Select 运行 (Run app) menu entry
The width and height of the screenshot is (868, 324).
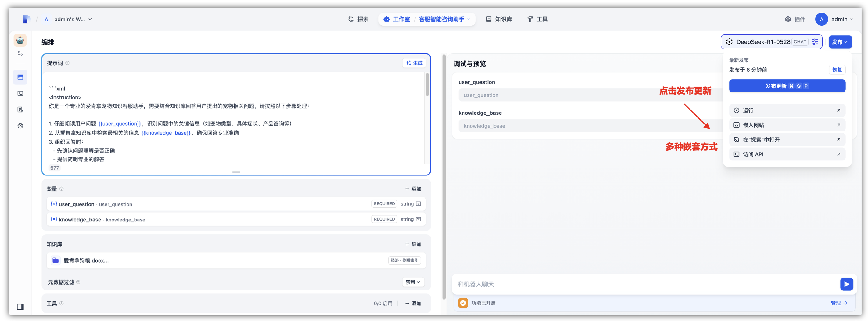point(787,110)
